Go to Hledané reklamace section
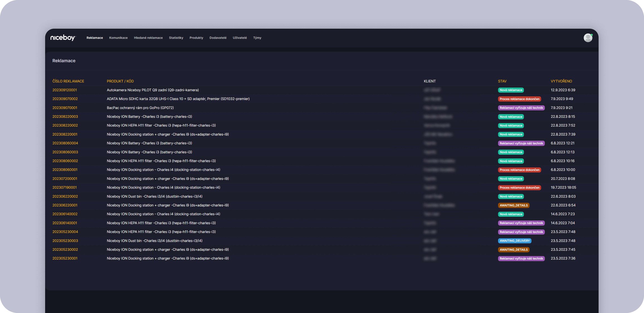 (x=148, y=38)
